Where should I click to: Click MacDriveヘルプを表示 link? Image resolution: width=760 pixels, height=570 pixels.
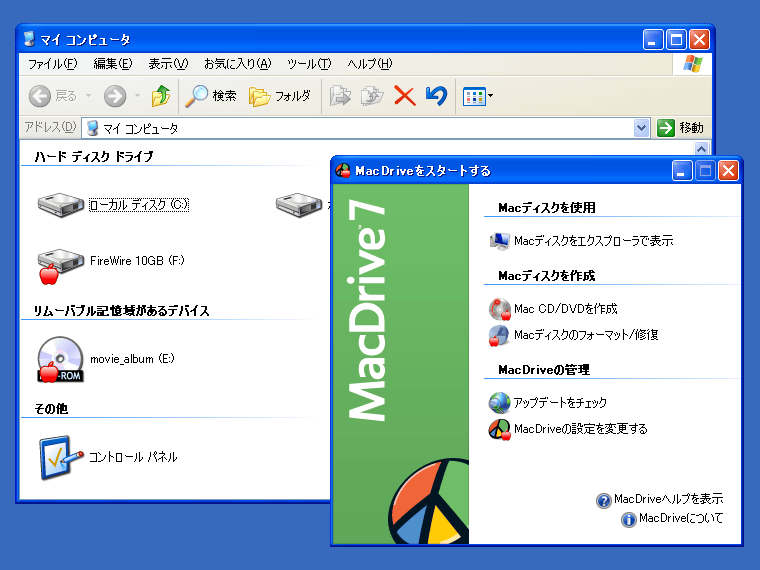669,499
